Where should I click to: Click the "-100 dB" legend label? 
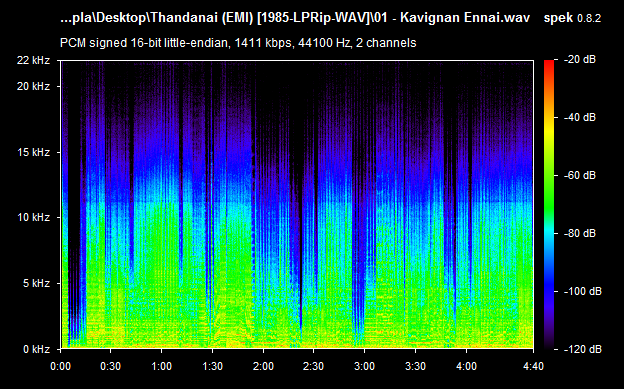(x=583, y=291)
